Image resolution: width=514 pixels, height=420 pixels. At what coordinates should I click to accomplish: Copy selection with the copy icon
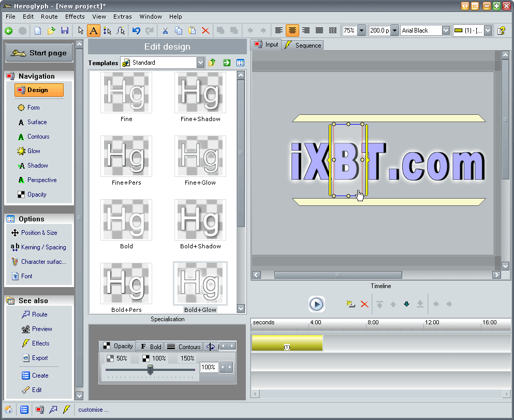[179, 31]
